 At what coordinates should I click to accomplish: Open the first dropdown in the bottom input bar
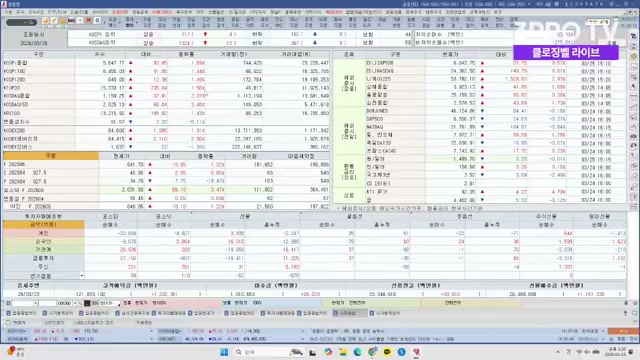point(36,303)
